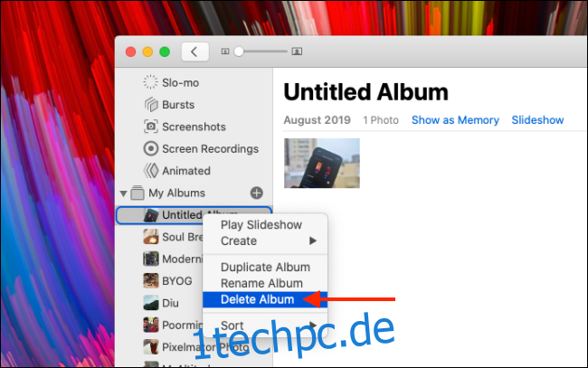588x368 pixels.
Task: Open the phone photo thumbnail
Action: [322, 163]
